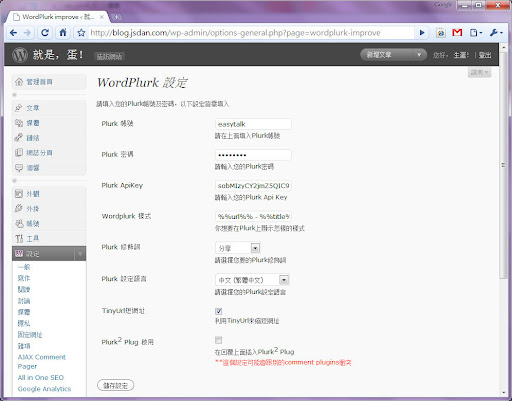Viewport: 512px width, 401px height.
Task: Click the vertical page scrollbar thumb
Action: coord(503,165)
